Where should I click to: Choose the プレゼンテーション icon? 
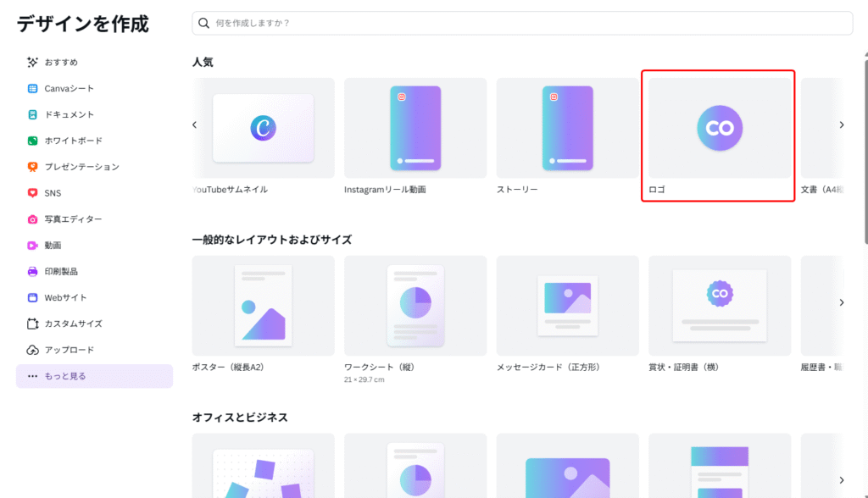33,167
